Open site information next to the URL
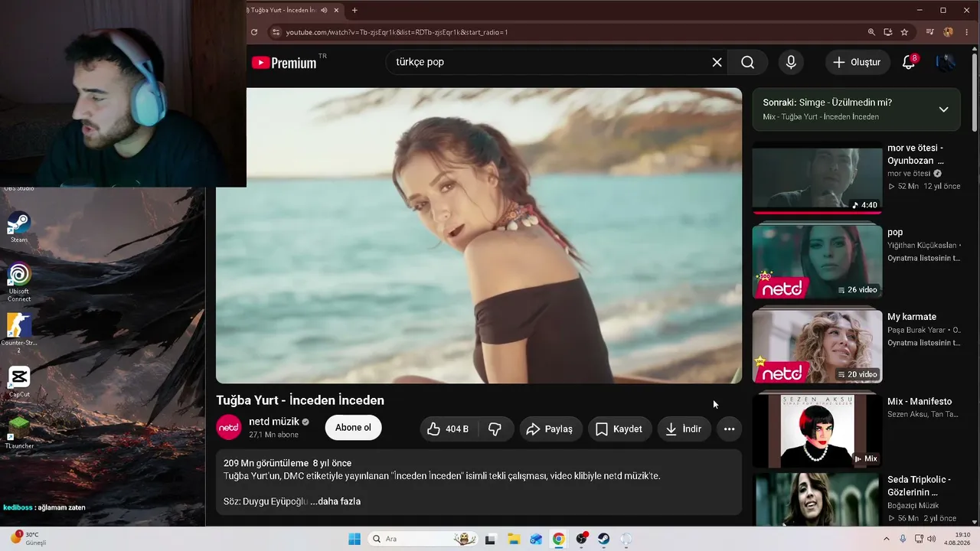The image size is (980, 551). pyautogui.click(x=276, y=32)
